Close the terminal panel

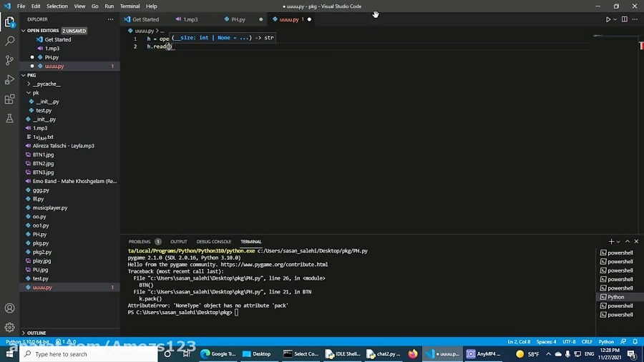pos(636,242)
